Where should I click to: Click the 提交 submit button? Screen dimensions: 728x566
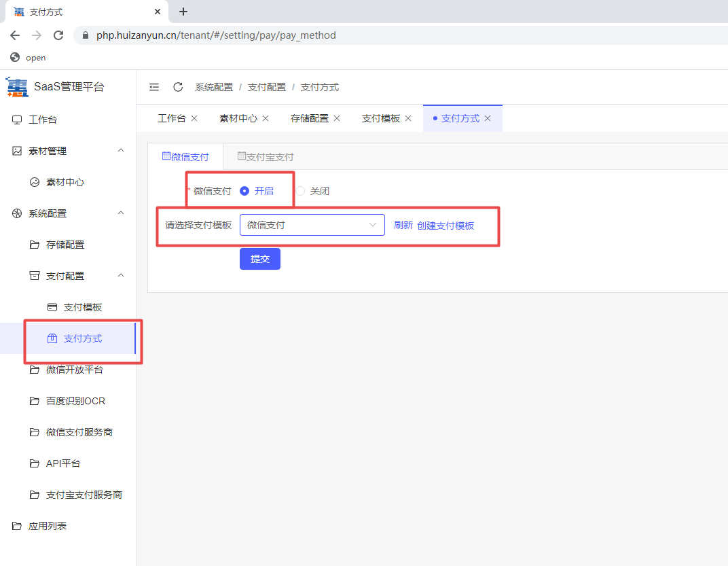coord(260,259)
